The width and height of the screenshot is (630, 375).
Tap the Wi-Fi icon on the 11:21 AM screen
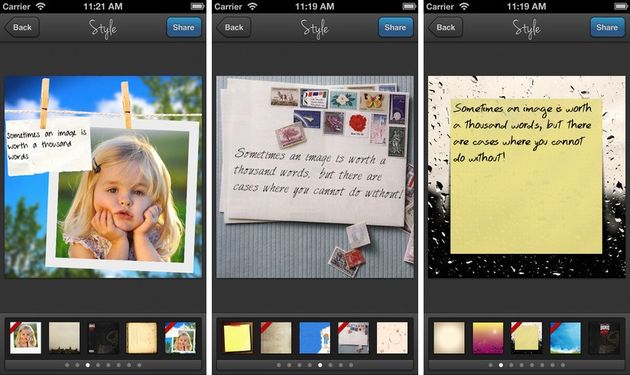point(41,6)
